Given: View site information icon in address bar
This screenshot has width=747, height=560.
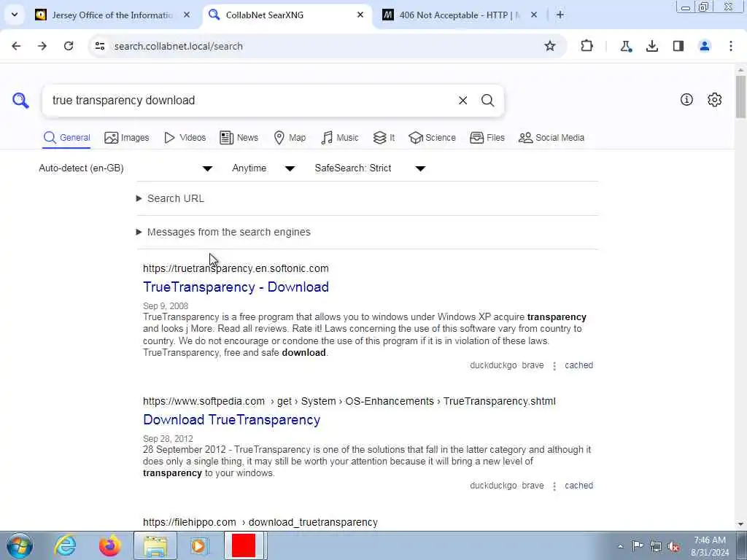Looking at the screenshot, I should point(99,46).
